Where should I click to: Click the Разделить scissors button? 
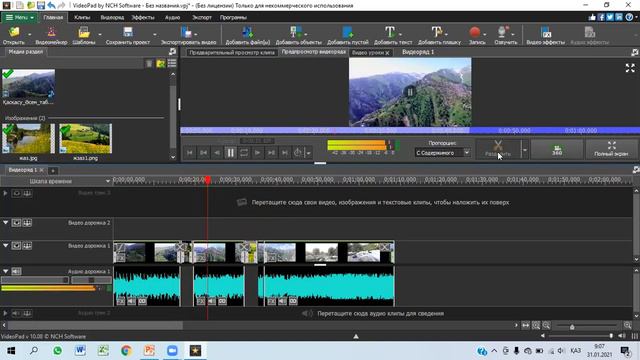[x=498, y=149]
